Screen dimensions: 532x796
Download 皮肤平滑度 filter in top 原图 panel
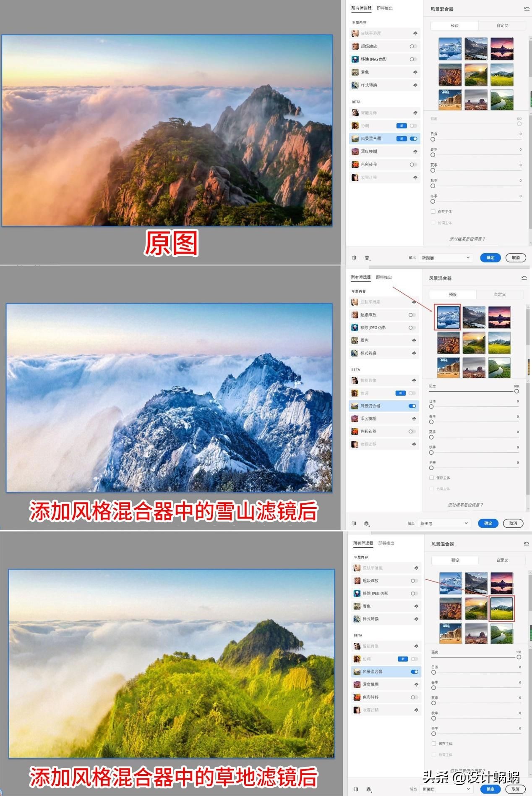pyautogui.click(x=415, y=33)
